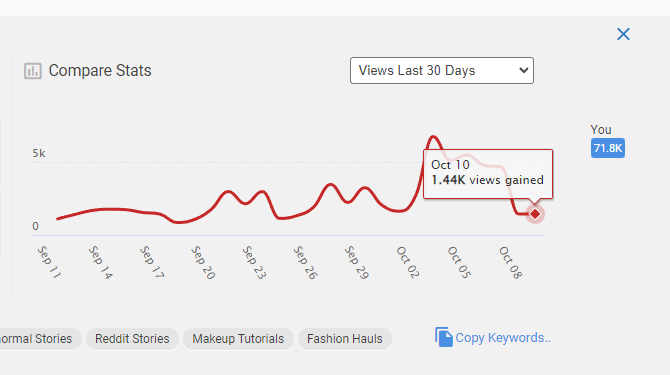
Task: Click the 71.8K badge under You
Action: point(608,148)
